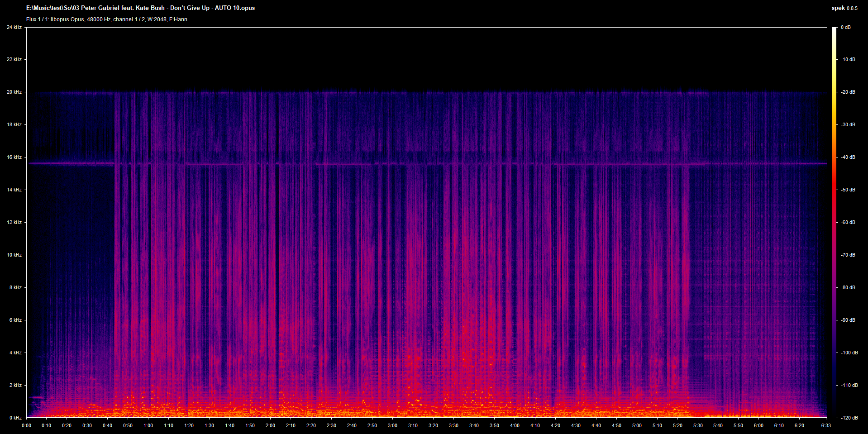Click the 16 kHz frequency axis label
This screenshot has width=868, height=434.
14,157
